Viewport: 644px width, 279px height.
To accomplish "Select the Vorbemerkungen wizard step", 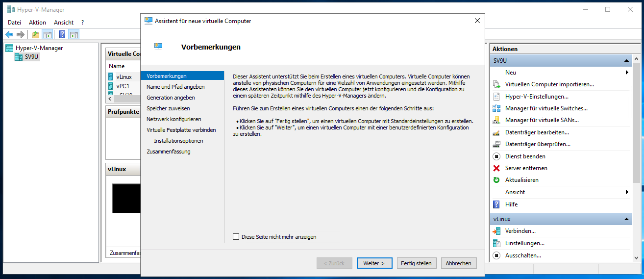I will 182,76.
